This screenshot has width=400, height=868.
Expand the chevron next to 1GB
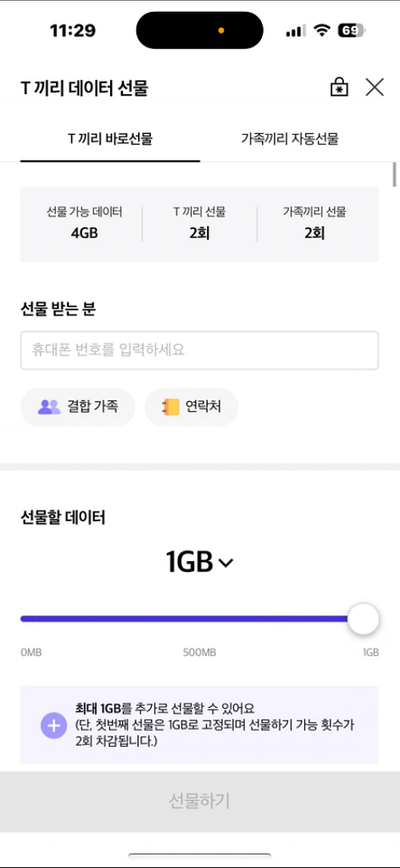click(226, 564)
